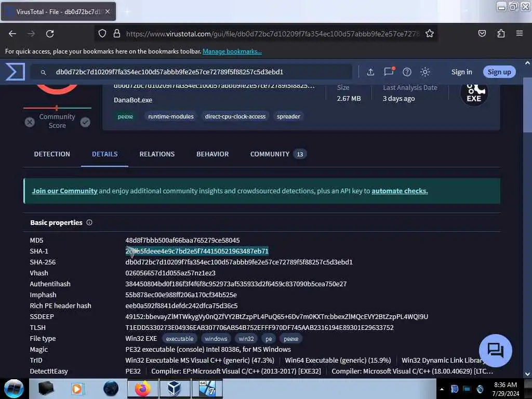Click the windows file type tag

pos(216,339)
